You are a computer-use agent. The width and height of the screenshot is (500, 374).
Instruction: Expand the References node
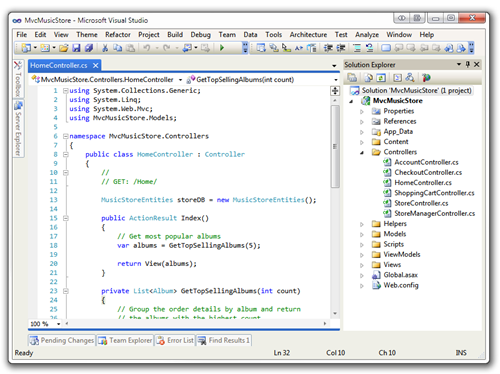click(362, 122)
